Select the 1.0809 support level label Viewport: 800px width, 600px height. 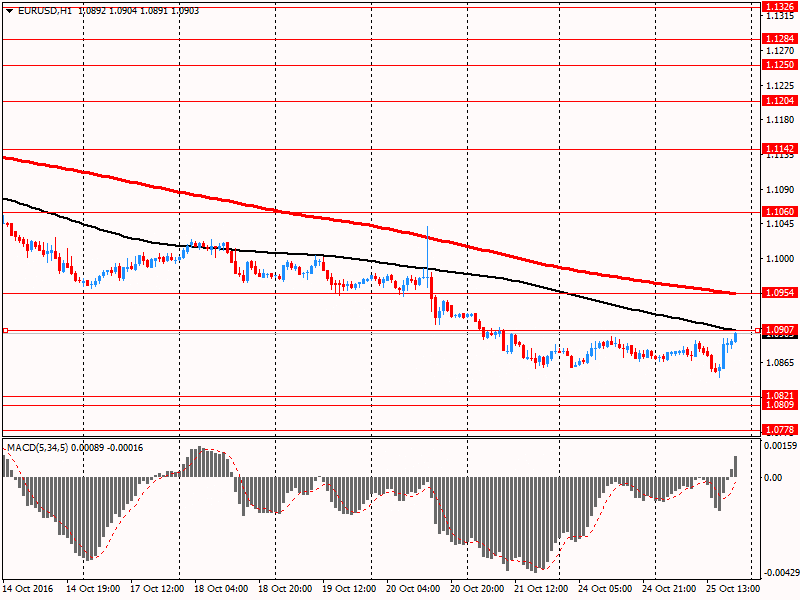[780, 405]
